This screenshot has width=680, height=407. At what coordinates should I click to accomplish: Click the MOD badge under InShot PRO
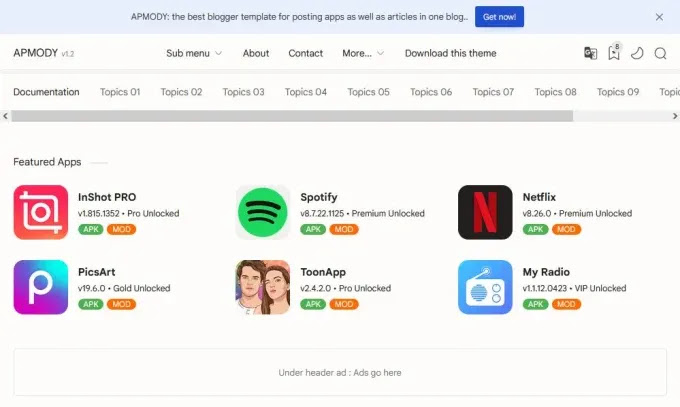tap(121, 230)
